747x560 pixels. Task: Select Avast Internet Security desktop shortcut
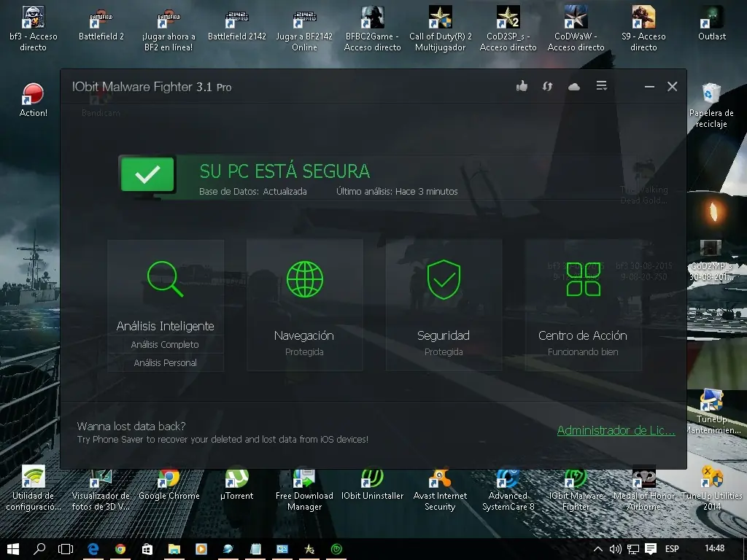coord(440,489)
